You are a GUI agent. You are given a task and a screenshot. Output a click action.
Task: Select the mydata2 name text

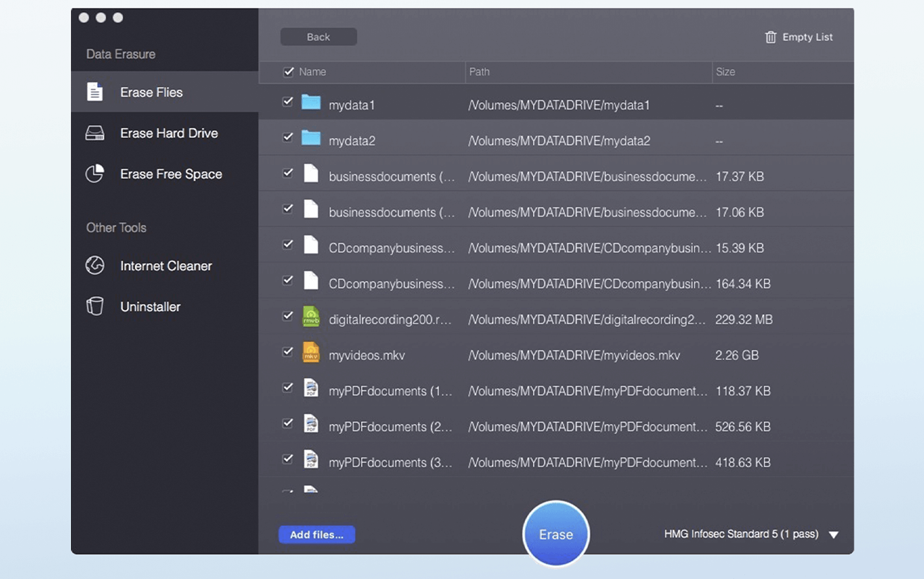(x=351, y=141)
